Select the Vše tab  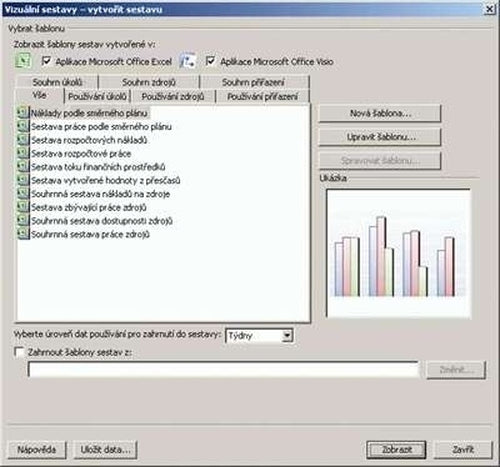39,96
